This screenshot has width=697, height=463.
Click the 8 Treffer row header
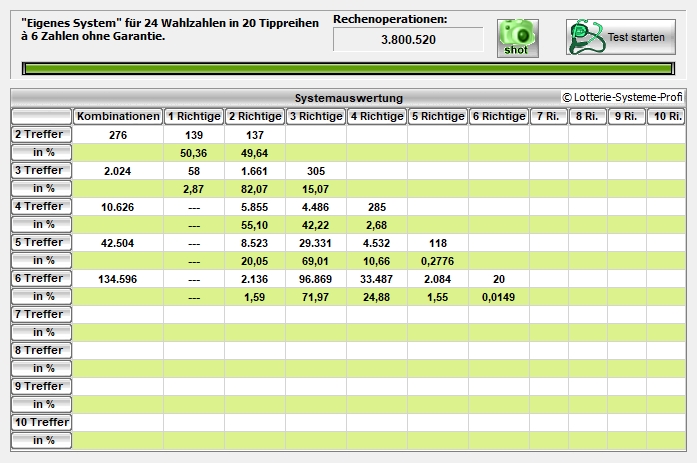[x=41, y=350]
